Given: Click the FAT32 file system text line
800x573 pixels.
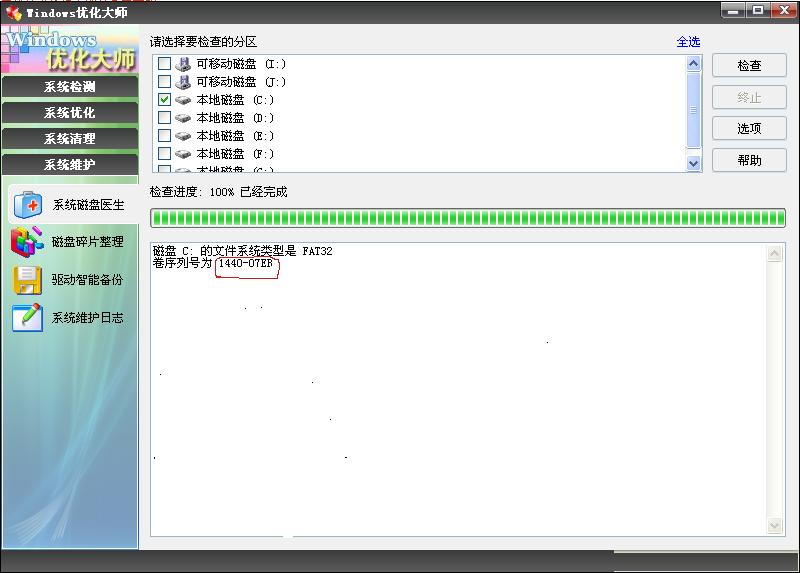Looking at the screenshot, I should 242,251.
